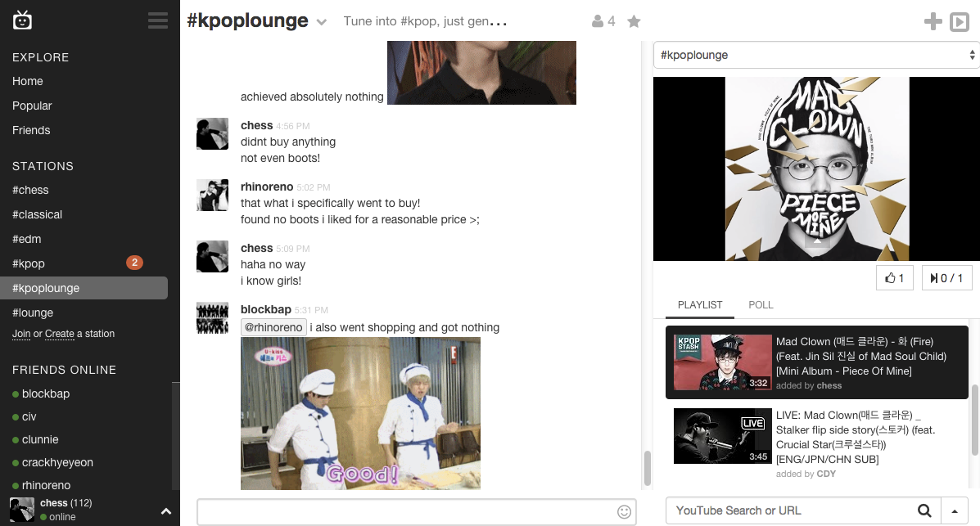Click the @rhinoreno mention tag
The height and width of the screenshot is (526, 980).
coord(273,327)
